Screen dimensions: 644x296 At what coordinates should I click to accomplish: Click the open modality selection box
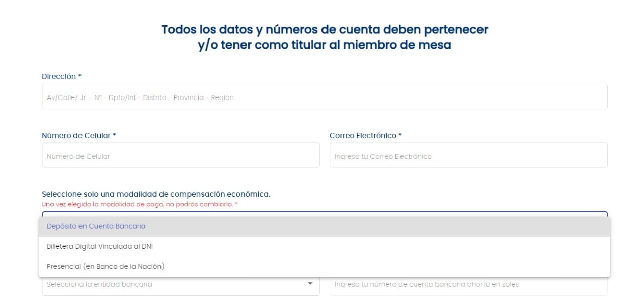pos(325,215)
